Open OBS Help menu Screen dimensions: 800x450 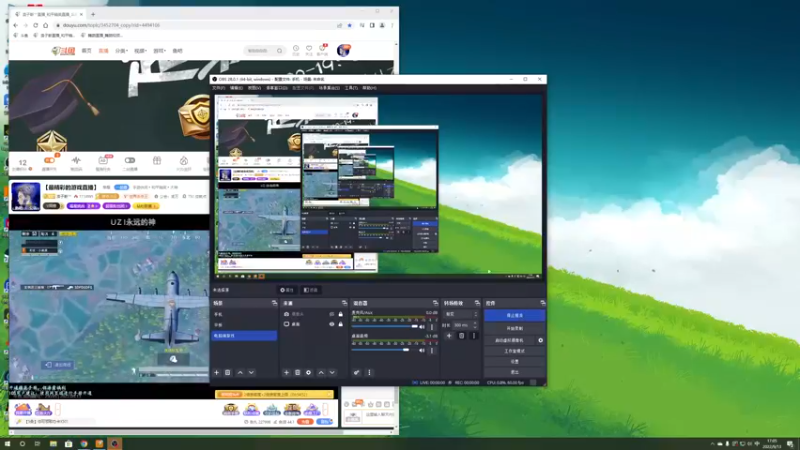click(369, 88)
